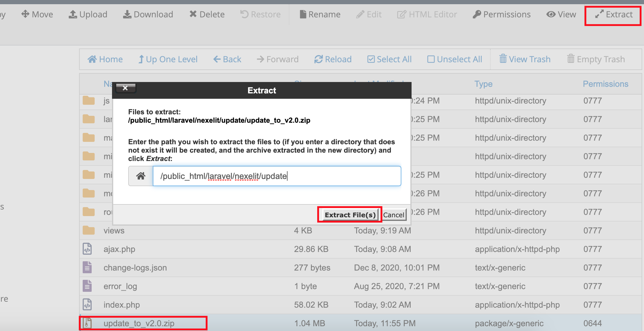Click the Cancel button
This screenshot has width=644, height=331.
(x=393, y=215)
